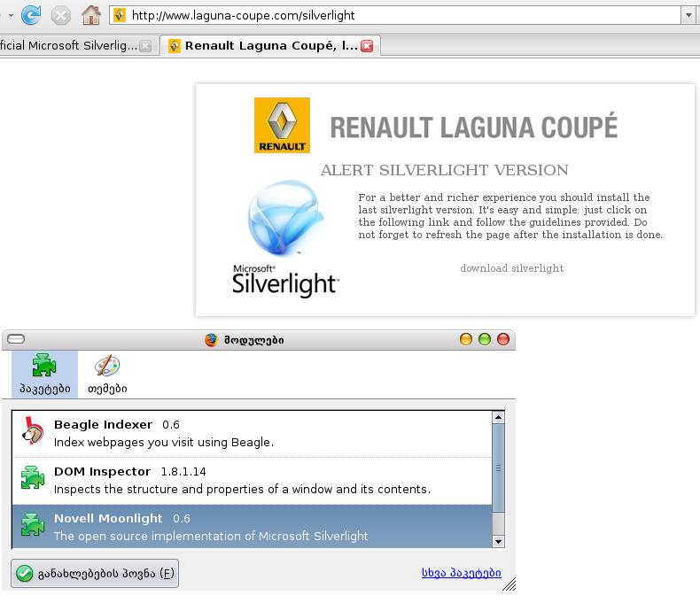
Task: Click the Firefox icon in add-ons title bar
Action: pyautogui.click(x=211, y=340)
